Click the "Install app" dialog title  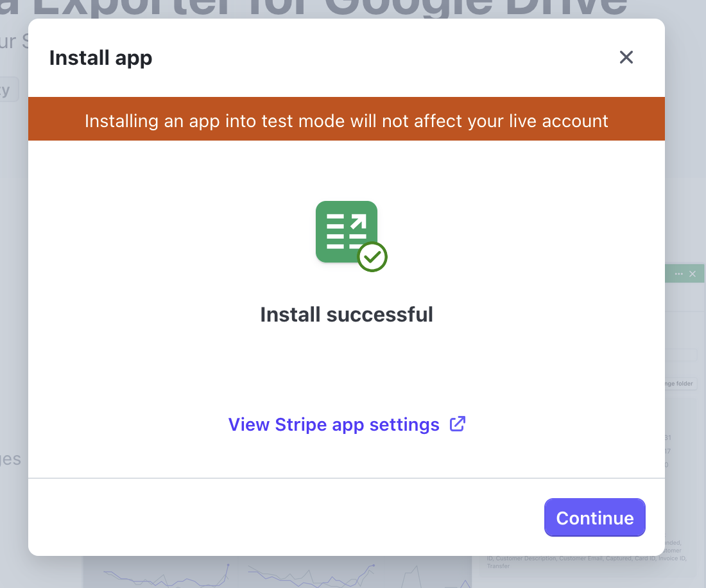coord(101,58)
